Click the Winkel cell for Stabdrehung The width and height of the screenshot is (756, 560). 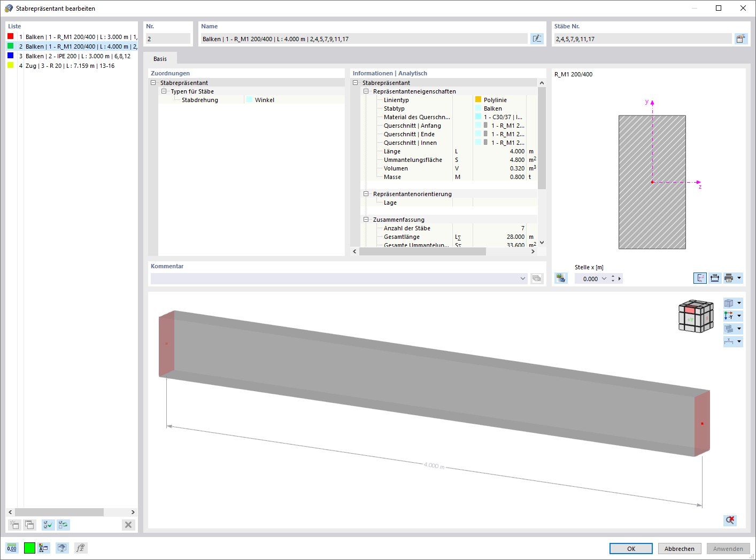(295, 100)
